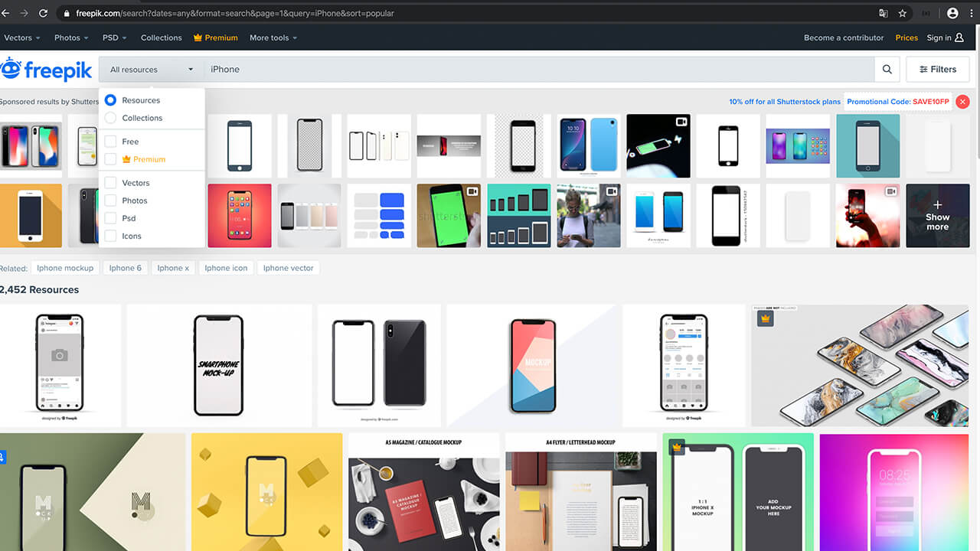Select the Collections radio button
This screenshot has width=980, height=551.
tap(111, 118)
